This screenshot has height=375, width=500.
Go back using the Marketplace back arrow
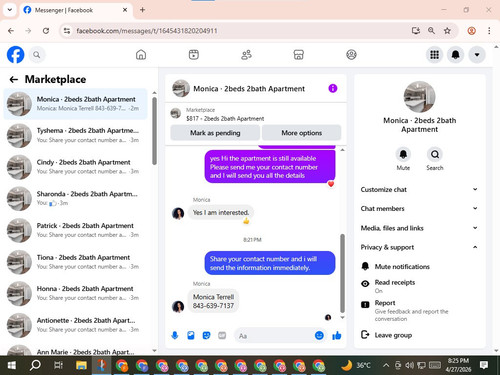(14, 79)
